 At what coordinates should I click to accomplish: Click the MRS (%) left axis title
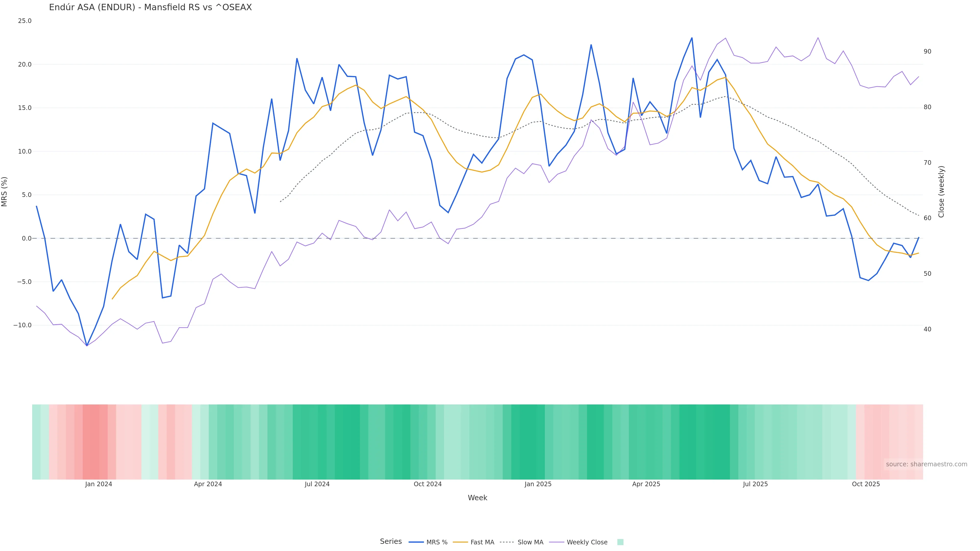tap(5, 191)
